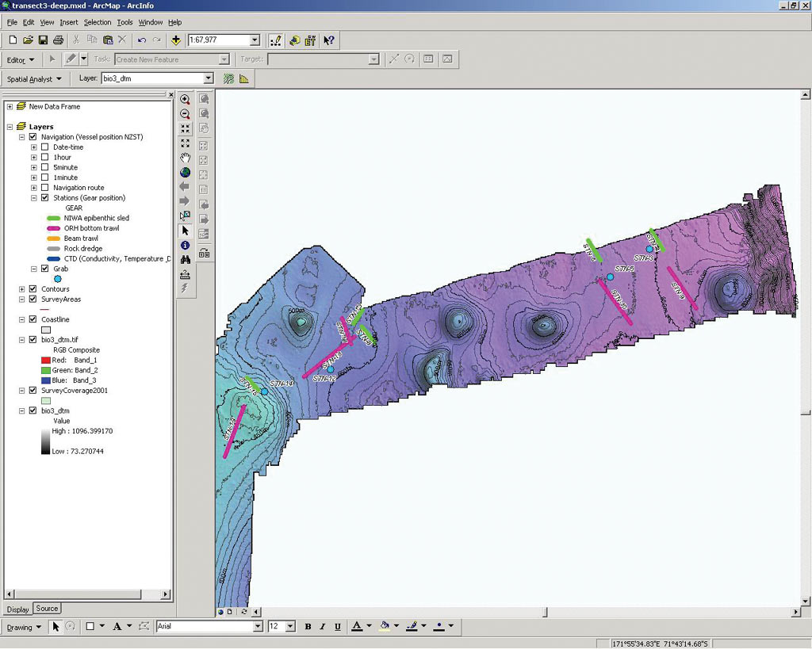
Task: Open the Selection menu
Action: [x=98, y=22]
